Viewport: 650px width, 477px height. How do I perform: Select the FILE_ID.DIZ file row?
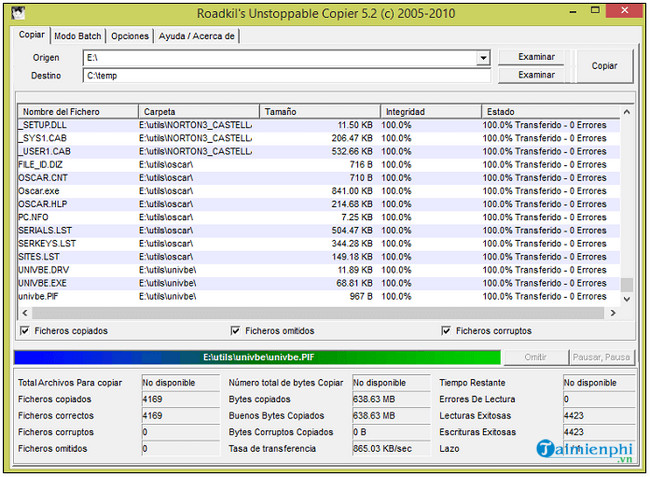(319, 165)
